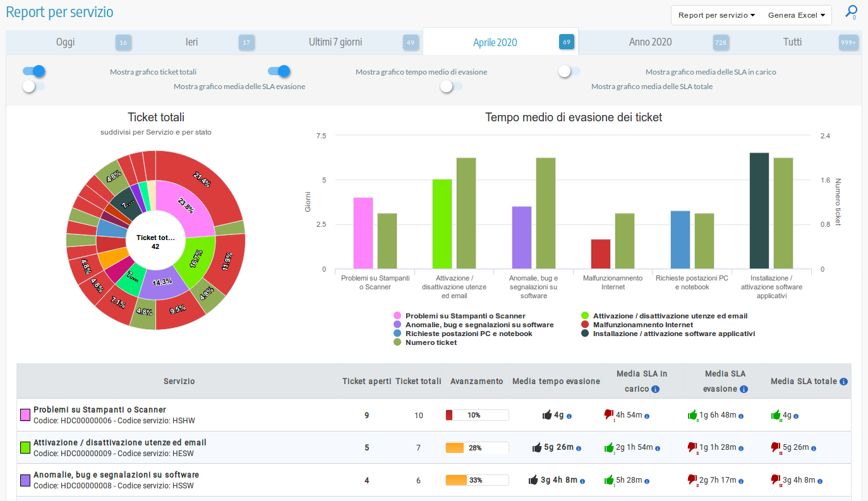The height and width of the screenshot is (501, 868).
Task: Enable Mostra grafico media delle SLA totale
Action: click(x=451, y=86)
